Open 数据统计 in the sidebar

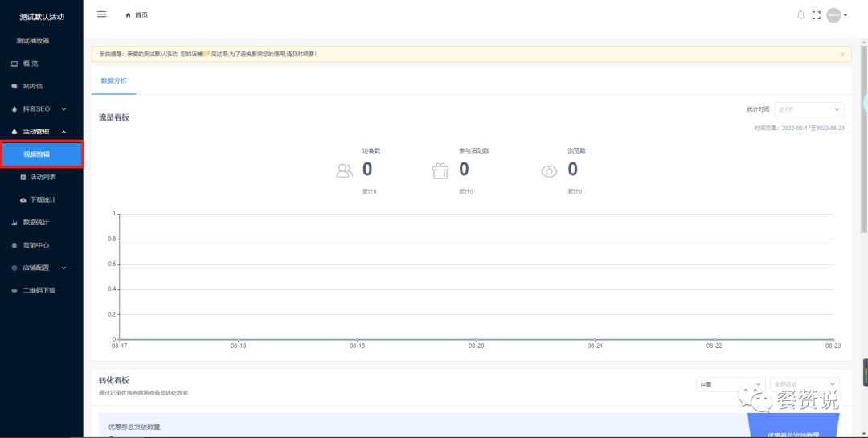(x=42, y=223)
